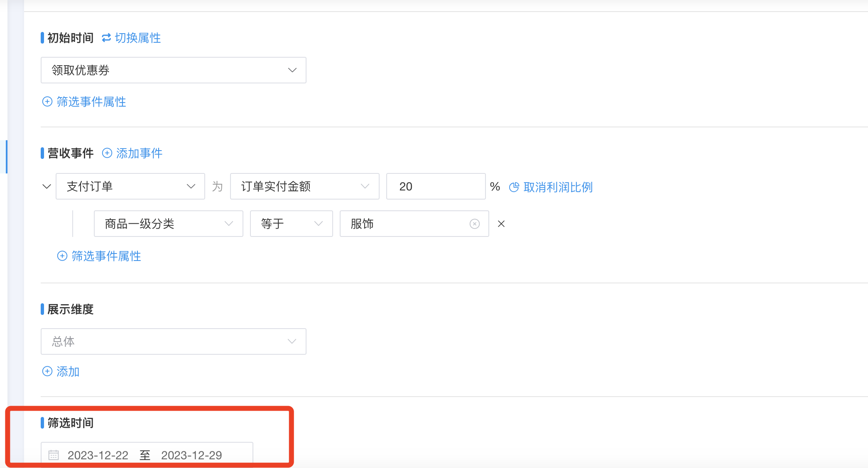This screenshot has width=868, height=468.
Task: Click the 切换属性 link text
Action: (x=138, y=38)
